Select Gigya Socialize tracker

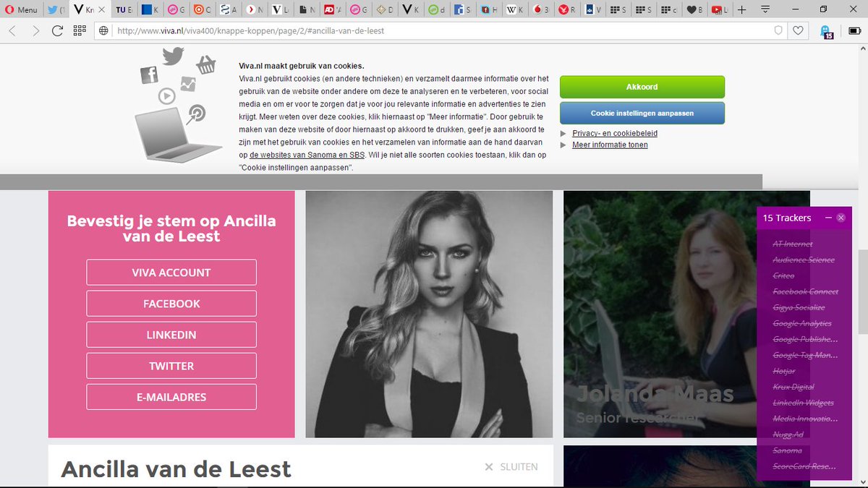pos(799,308)
